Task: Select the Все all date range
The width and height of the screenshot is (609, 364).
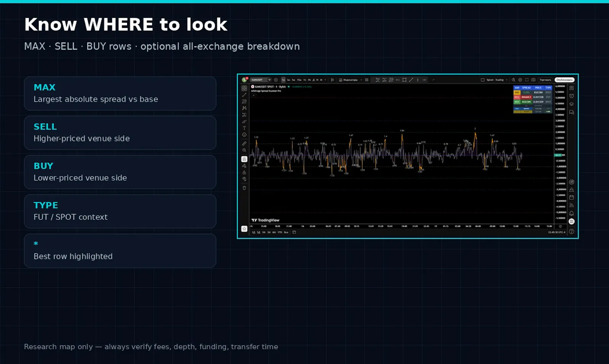Action: click(x=286, y=232)
